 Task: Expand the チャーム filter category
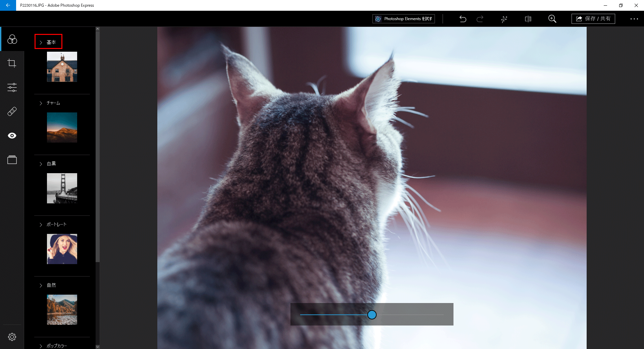click(x=50, y=103)
